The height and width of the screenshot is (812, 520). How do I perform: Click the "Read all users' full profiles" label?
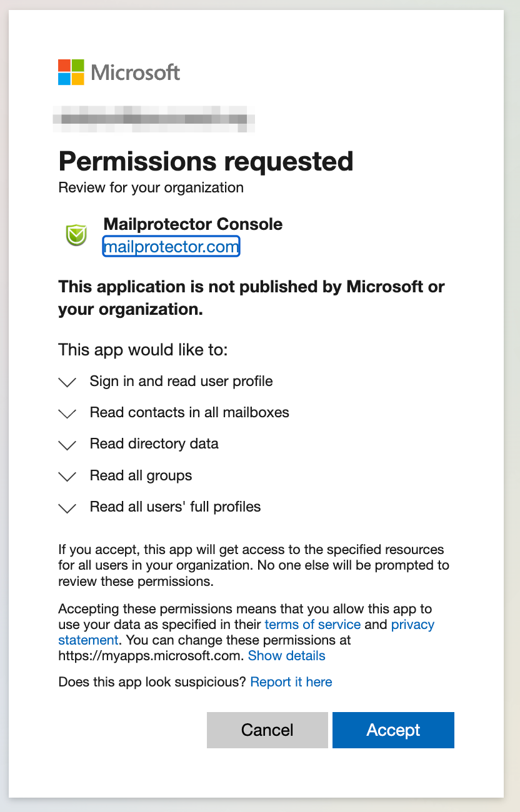[175, 507]
